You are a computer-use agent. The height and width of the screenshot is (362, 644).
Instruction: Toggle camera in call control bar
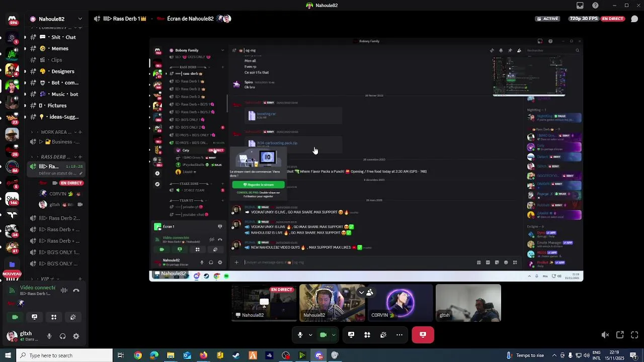(x=323, y=335)
